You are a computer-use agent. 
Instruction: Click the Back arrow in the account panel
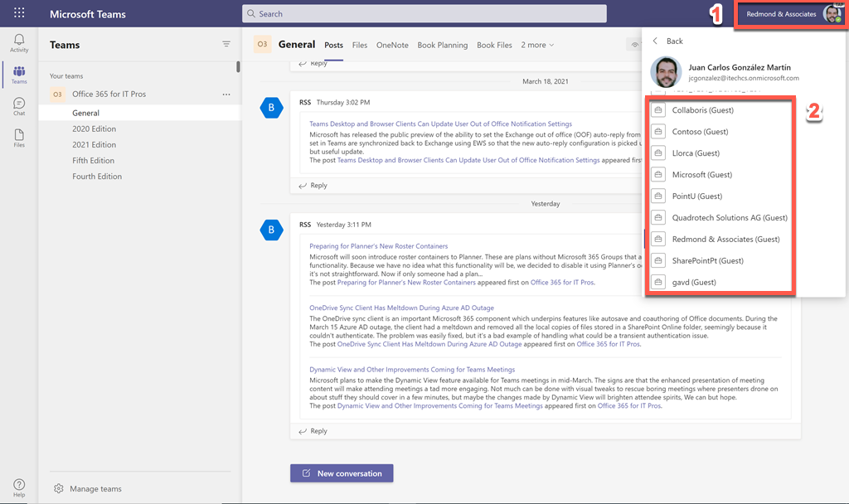pyautogui.click(x=655, y=41)
